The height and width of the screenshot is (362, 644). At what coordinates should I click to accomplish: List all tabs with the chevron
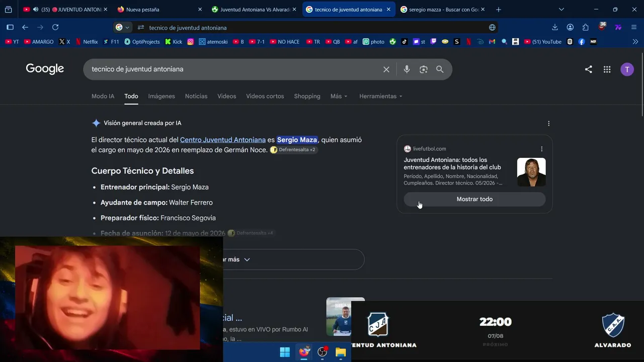tap(561, 10)
